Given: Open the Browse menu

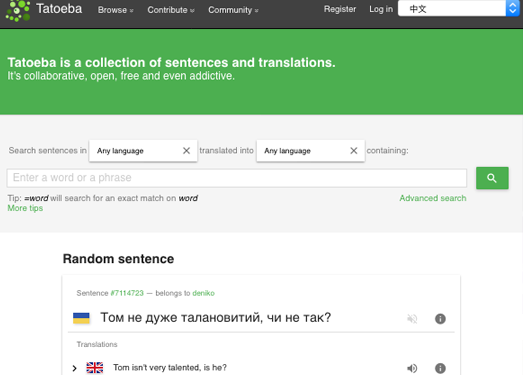Looking at the screenshot, I should click(x=115, y=10).
